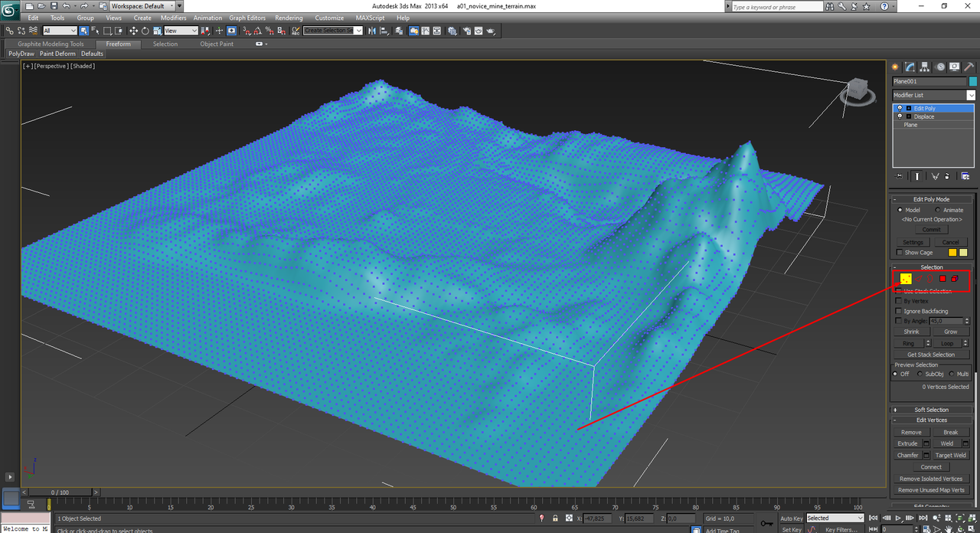The height and width of the screenshot is (533, 980).
Task: Select the Animate radio button
Action: point(938,210)
